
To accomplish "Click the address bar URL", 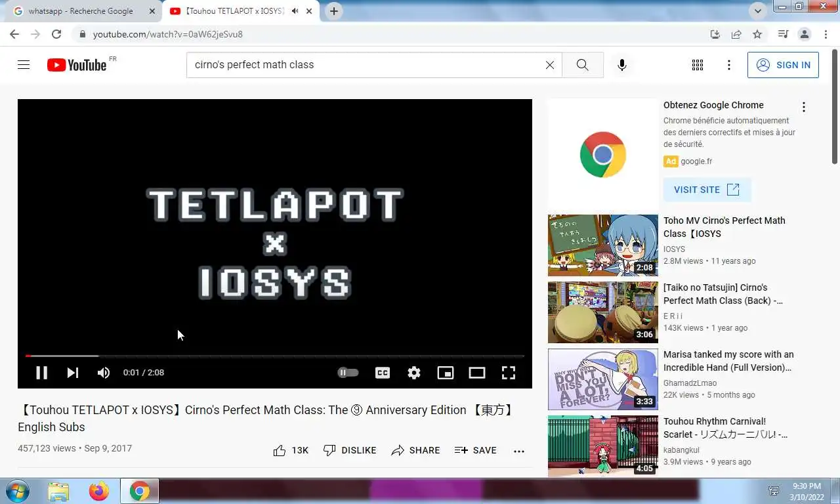I will pos(168,34).
